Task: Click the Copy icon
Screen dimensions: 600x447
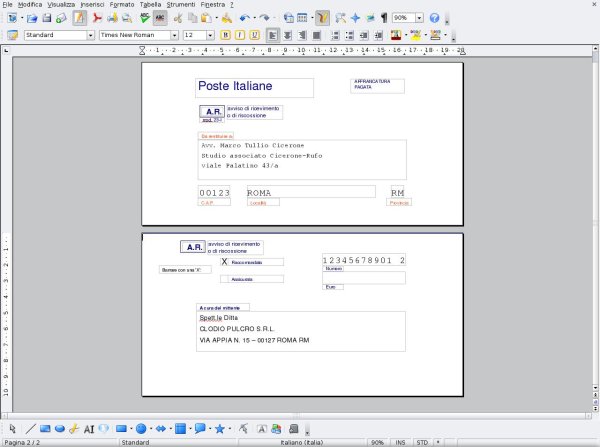Action: tap(192, 18)
